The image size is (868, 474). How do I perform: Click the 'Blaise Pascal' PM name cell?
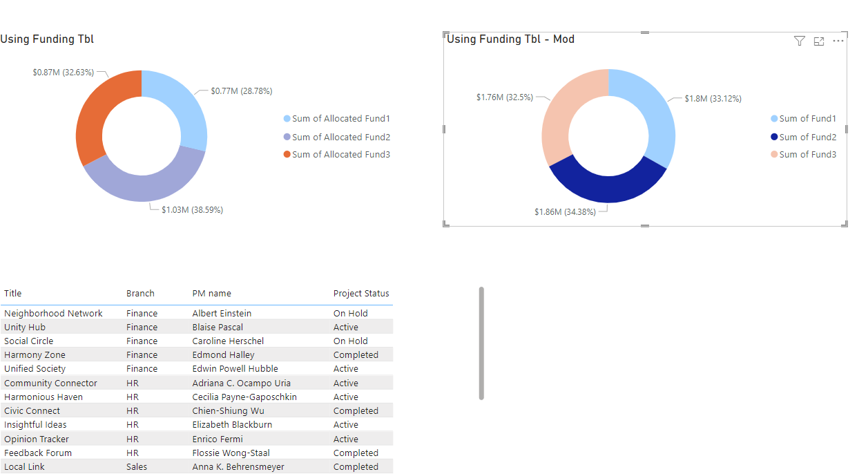click(x=218, y=328)
